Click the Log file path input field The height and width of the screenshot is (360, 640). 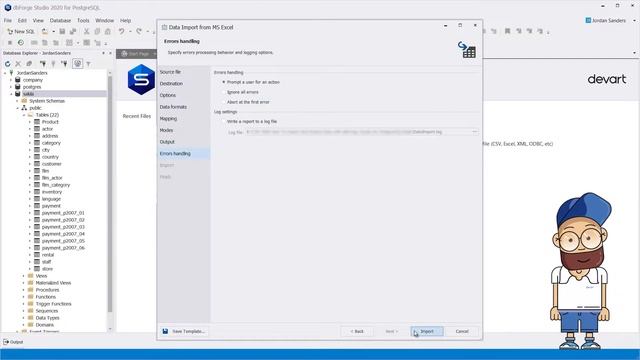358,132
